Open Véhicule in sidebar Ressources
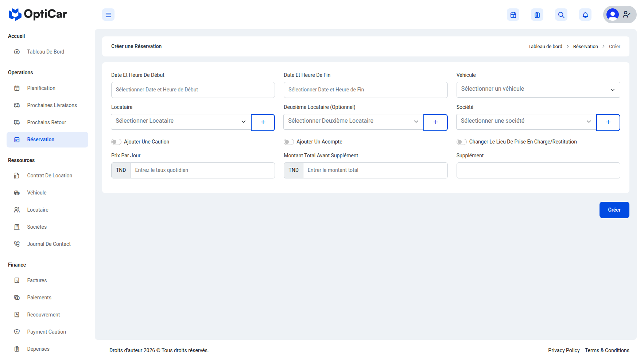Screen dimensions: 644x362 coord(47,193)
